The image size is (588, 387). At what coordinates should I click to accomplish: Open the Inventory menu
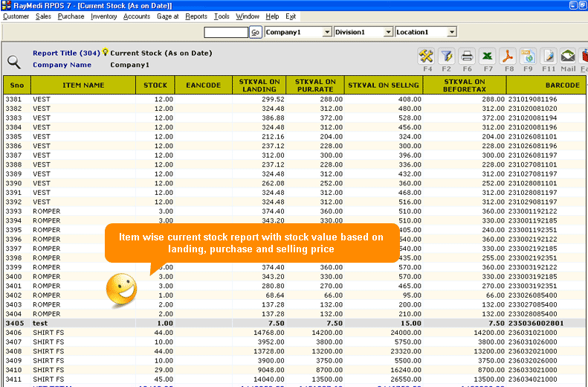pos(103,16)
